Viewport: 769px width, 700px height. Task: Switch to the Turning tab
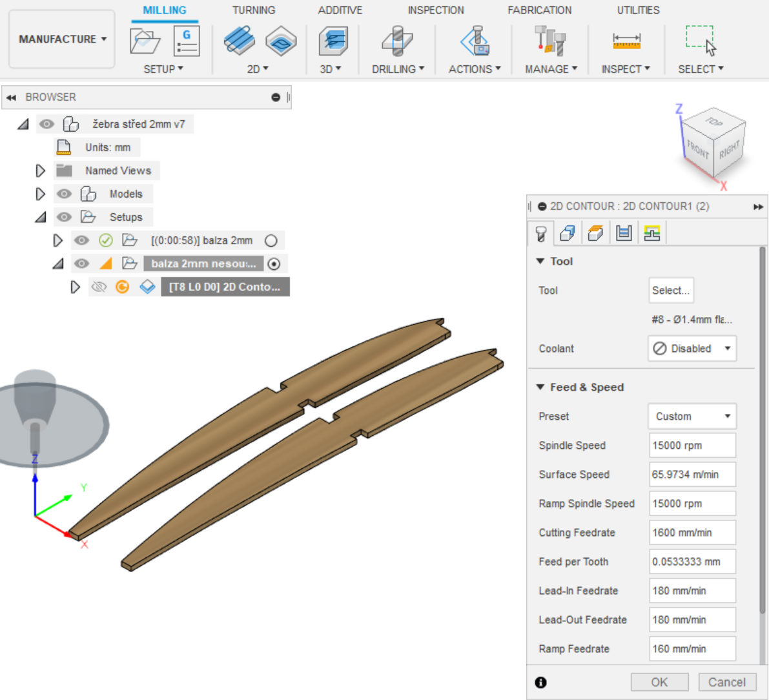coord(254,10)
